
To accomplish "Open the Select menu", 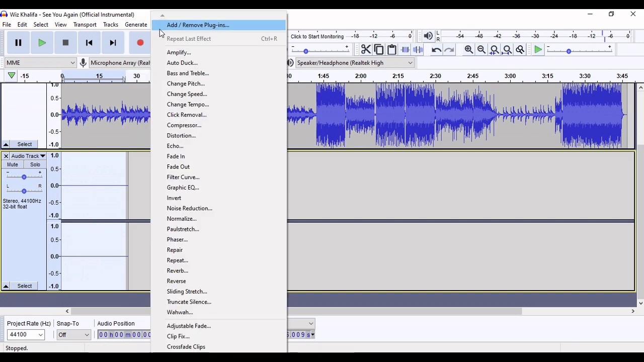I will [41, 25].
